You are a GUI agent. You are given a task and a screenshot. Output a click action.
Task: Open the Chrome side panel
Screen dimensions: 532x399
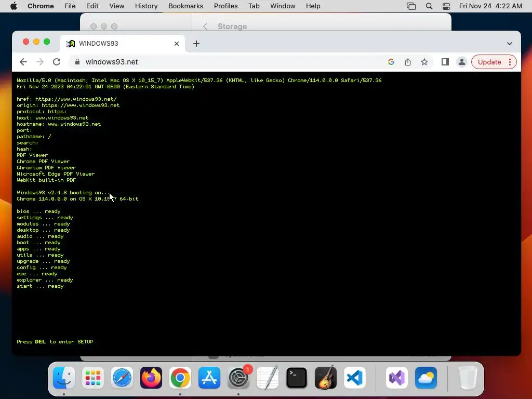[x=445, y=62]
